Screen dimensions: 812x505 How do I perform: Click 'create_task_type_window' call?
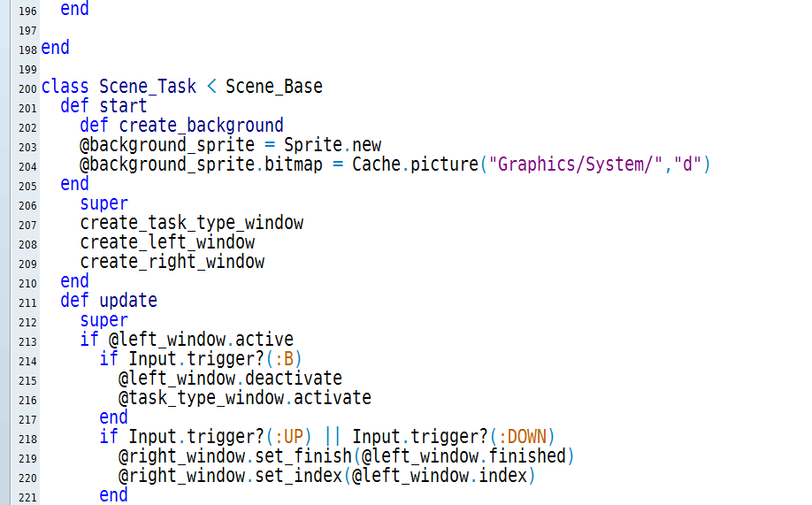click(x=192, y=223)
